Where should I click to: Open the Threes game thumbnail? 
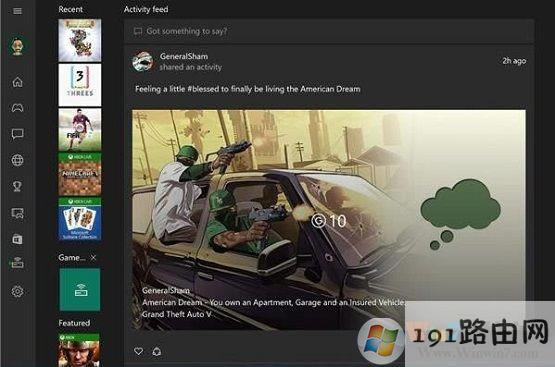coord(80,85)
